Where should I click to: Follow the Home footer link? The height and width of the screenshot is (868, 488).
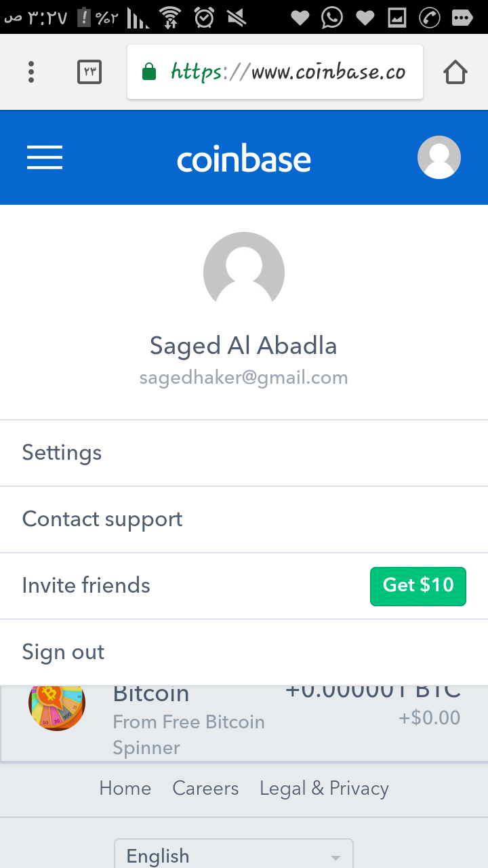coord(125,789)
